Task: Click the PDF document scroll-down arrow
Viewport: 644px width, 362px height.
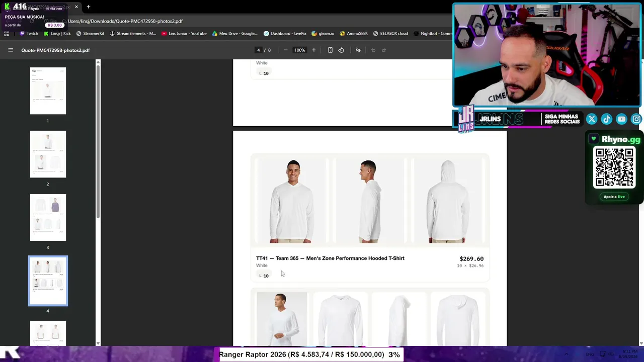Action: (x=641, y=343)
